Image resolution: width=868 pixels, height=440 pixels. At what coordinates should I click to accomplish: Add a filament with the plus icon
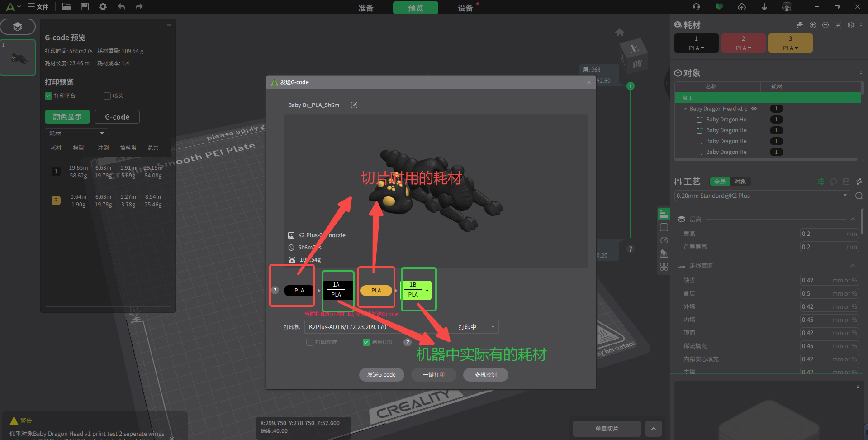813,25
